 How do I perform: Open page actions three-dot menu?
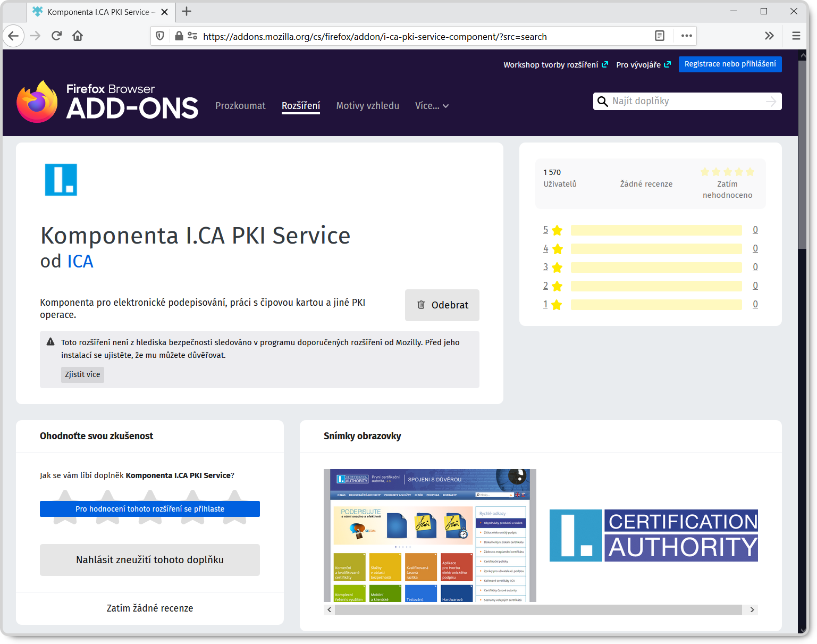[686, 36]
